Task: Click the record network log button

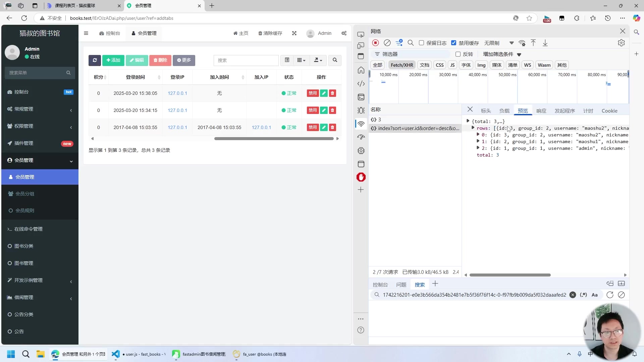Action: tap(375, 43)
